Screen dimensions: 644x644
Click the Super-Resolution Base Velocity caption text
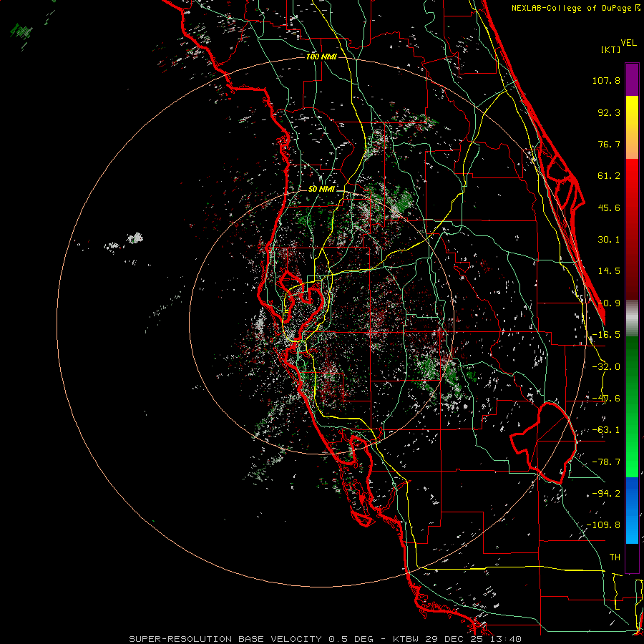(326, 639)
